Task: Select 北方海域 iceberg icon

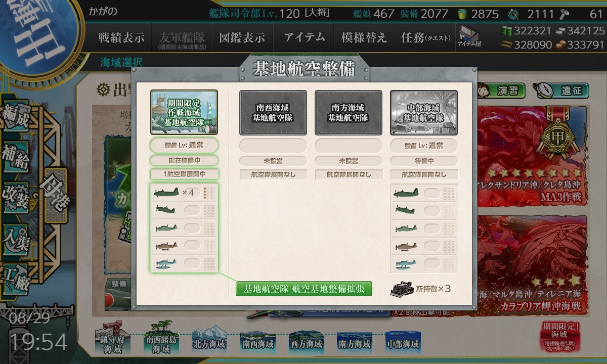Action: point(208,339)
